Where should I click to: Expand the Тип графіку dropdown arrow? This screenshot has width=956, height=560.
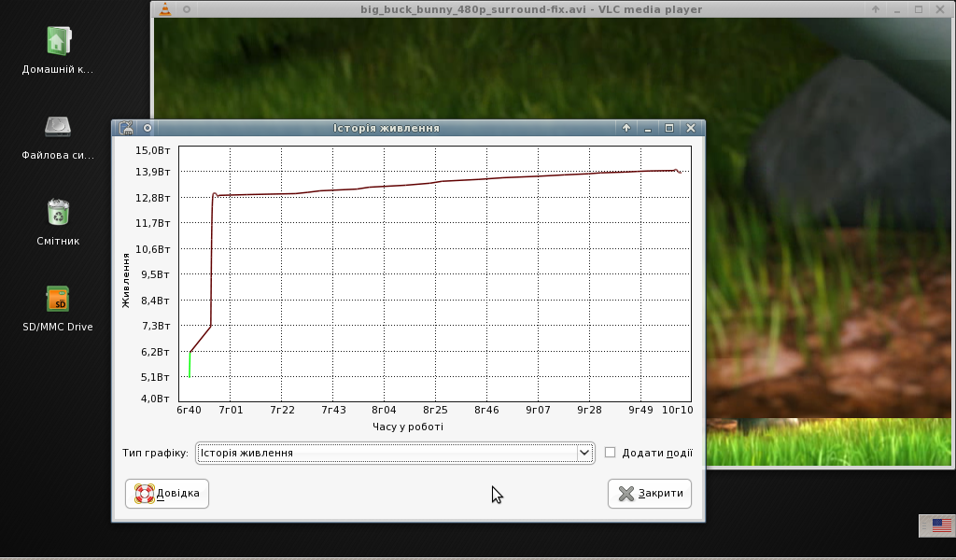[584, 453]
